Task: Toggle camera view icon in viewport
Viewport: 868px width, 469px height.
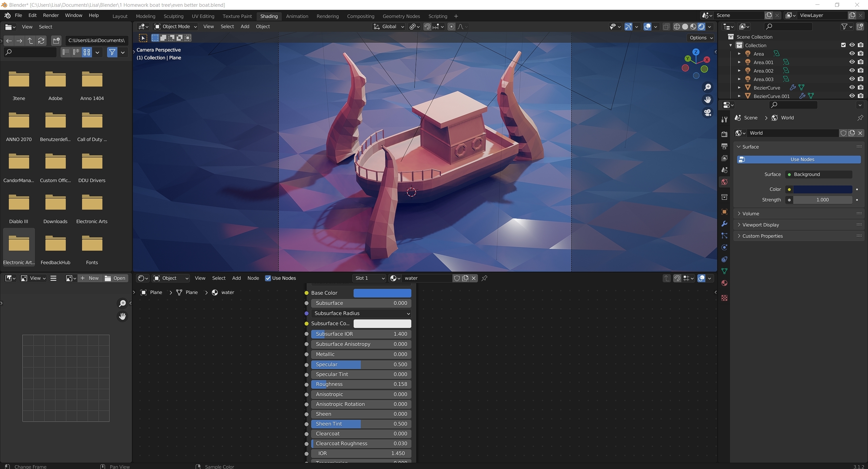Action: (x=708, y=113)
